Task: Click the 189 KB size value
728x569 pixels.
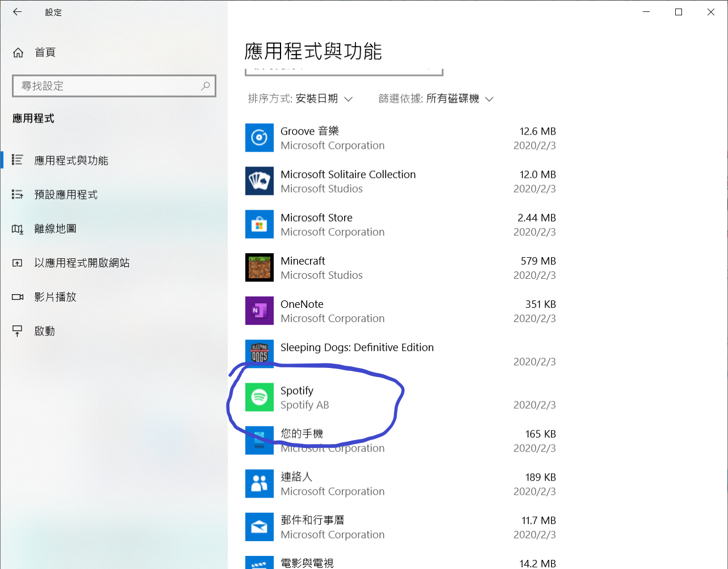Action: pyautogui.click(x=541, y=477)
